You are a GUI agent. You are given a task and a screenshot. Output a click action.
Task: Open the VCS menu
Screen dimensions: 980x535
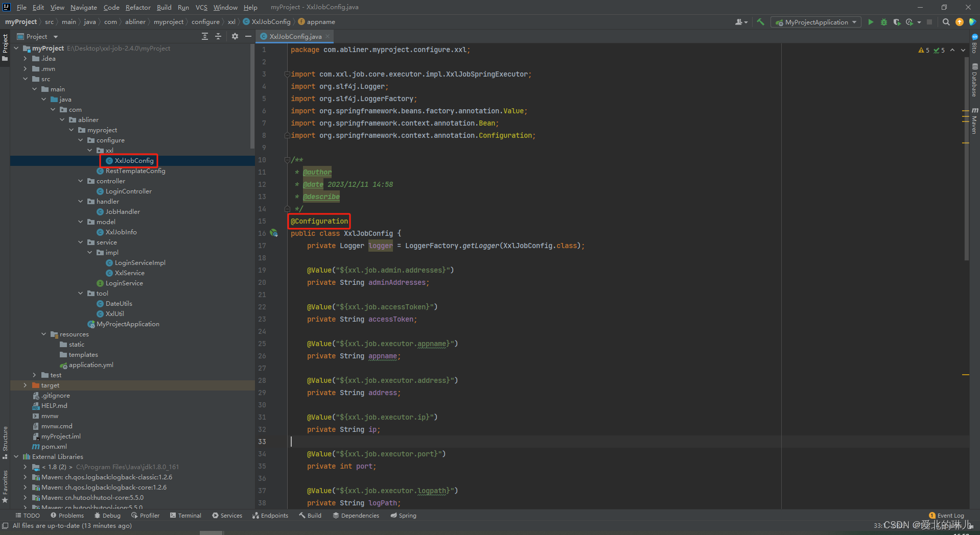click(201, 7)
